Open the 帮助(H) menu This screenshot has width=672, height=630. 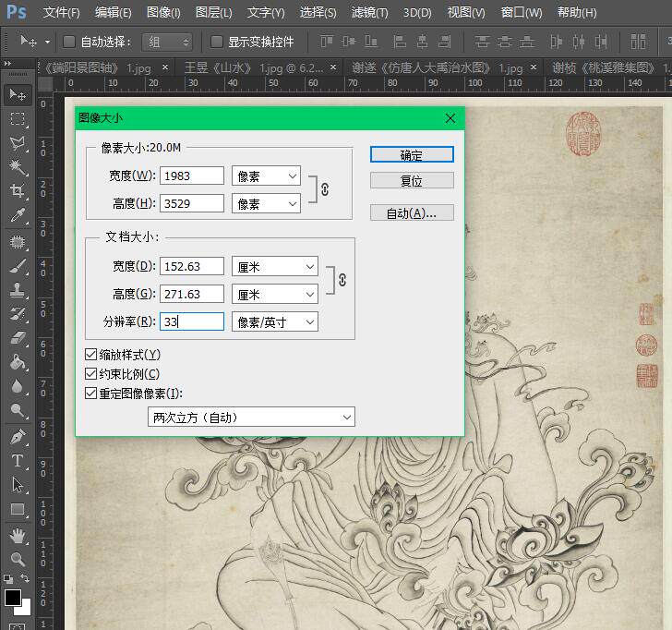[577, 12]
